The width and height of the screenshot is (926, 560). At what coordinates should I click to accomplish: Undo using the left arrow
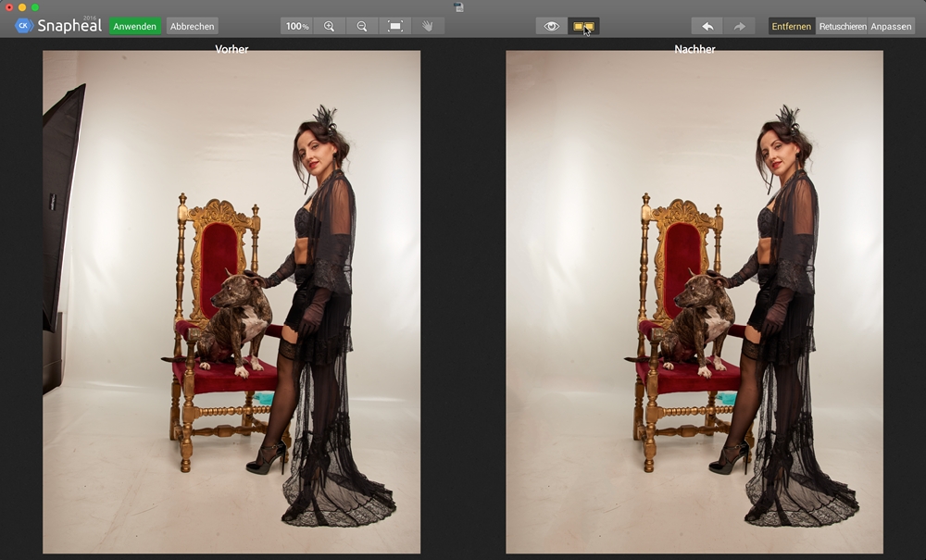coord(707,26)
